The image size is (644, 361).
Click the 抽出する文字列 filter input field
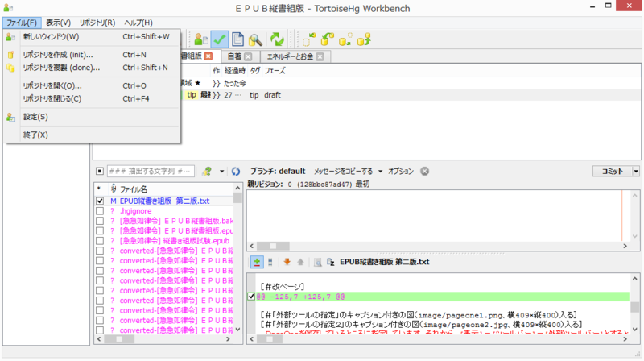pyautogui.click(x=151, y=171)
